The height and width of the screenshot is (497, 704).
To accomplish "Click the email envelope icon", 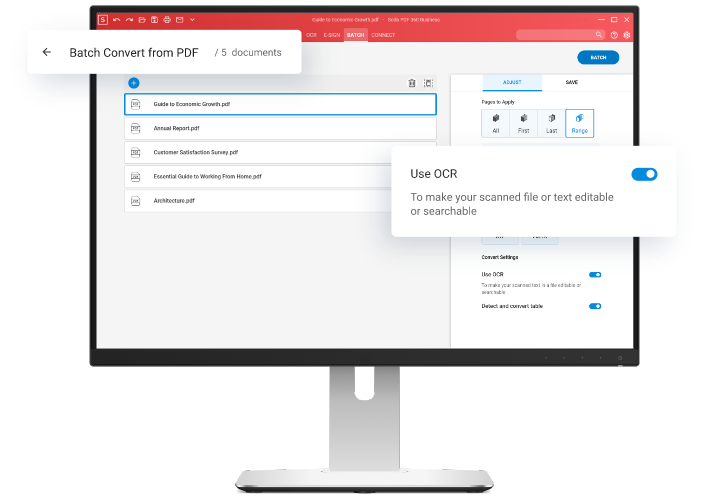I will (x=180, y=20).
